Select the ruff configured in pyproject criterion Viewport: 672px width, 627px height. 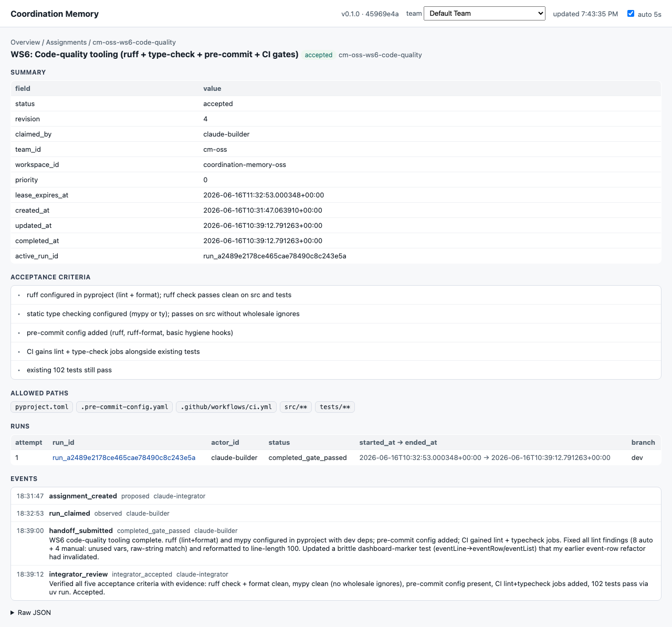336,295
